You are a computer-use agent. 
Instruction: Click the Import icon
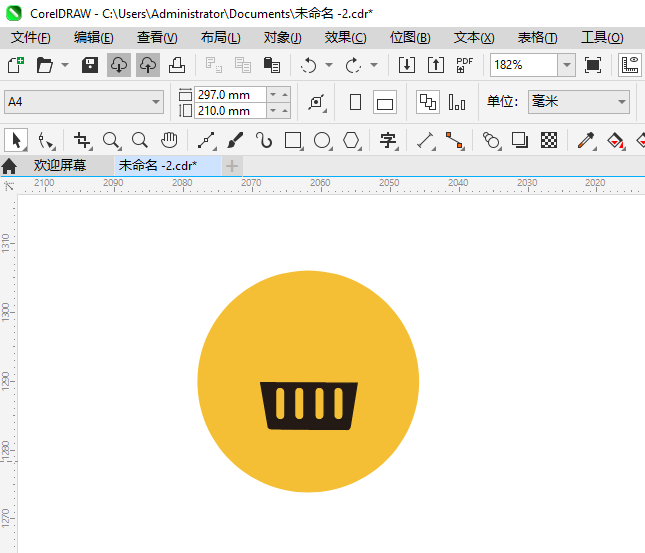(407, 65)
